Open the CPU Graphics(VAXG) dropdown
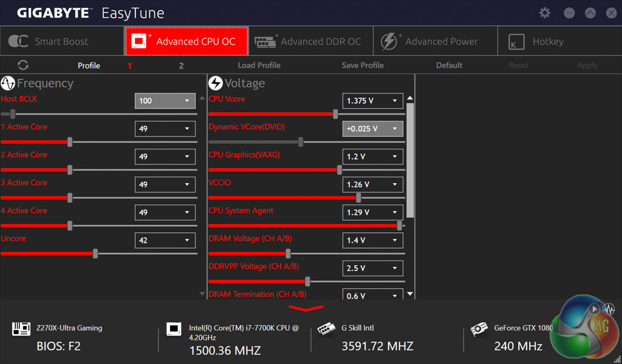The width and height of the screenshot is (622, 364). 373,157
